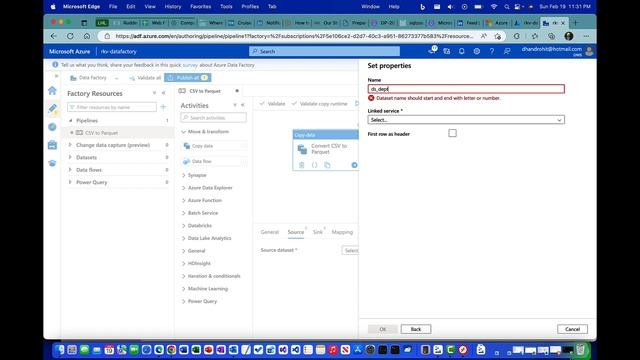Open the updates icon with notification badge
The image size is (640, 360).
tap(432, 51)
